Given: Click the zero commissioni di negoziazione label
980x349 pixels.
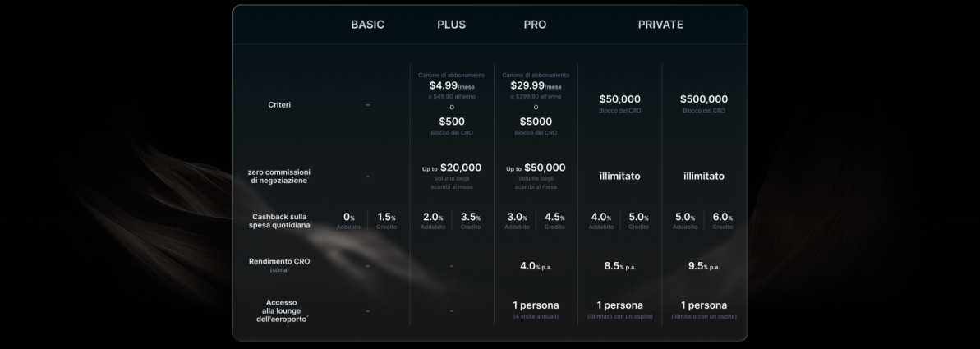Looking at the screenshot, I should [x=279, y=176].
